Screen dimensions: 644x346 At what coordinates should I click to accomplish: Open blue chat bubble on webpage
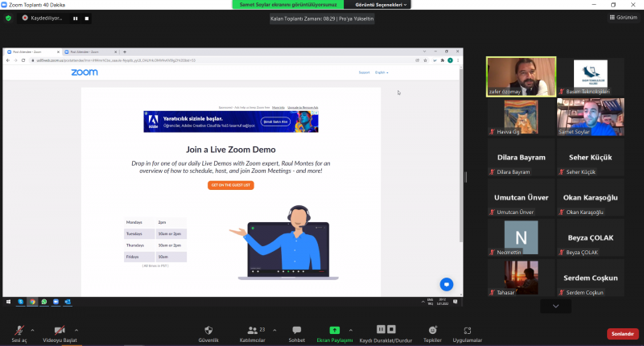(x=447, y=284)
